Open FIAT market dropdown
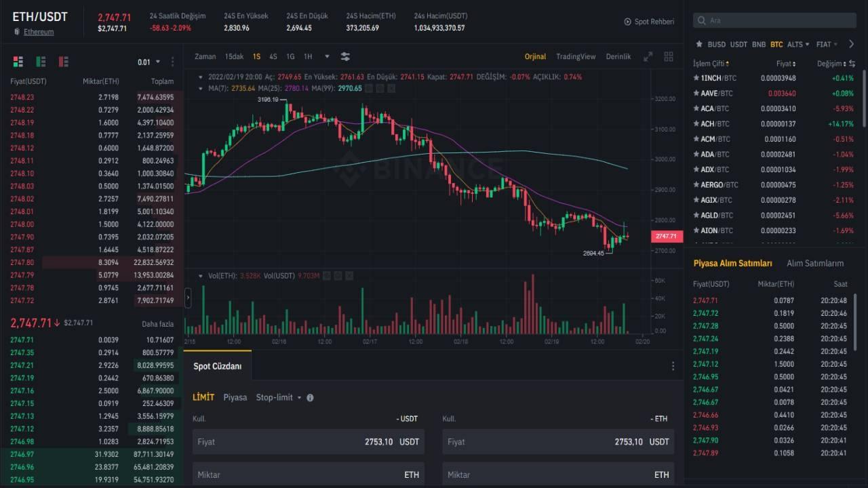Image resolution: width=868 pixels, height=488 pixels. point(827,44)
